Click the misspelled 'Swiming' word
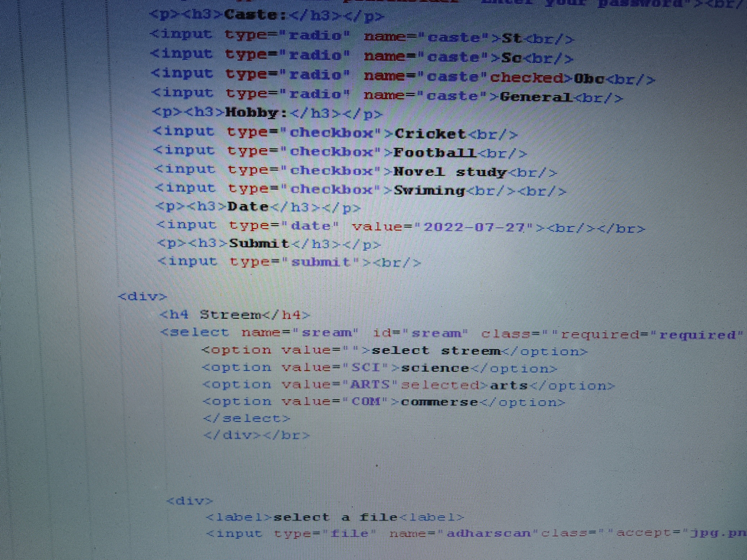747x560 pixels. click(x=430, y=191)
